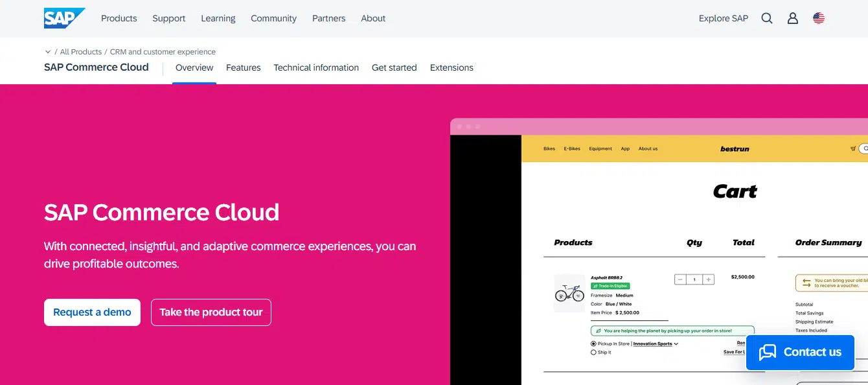Click the CRM and customer experience breadcrumb
Viewport: 868px width, 385px height.
point(163,52)
